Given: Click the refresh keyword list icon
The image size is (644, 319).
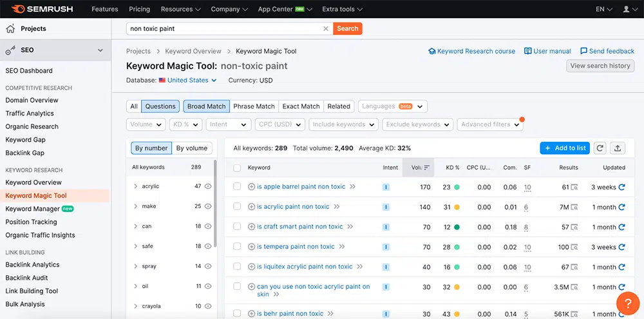Looking at the screenshot, I should tap(600, 148).
